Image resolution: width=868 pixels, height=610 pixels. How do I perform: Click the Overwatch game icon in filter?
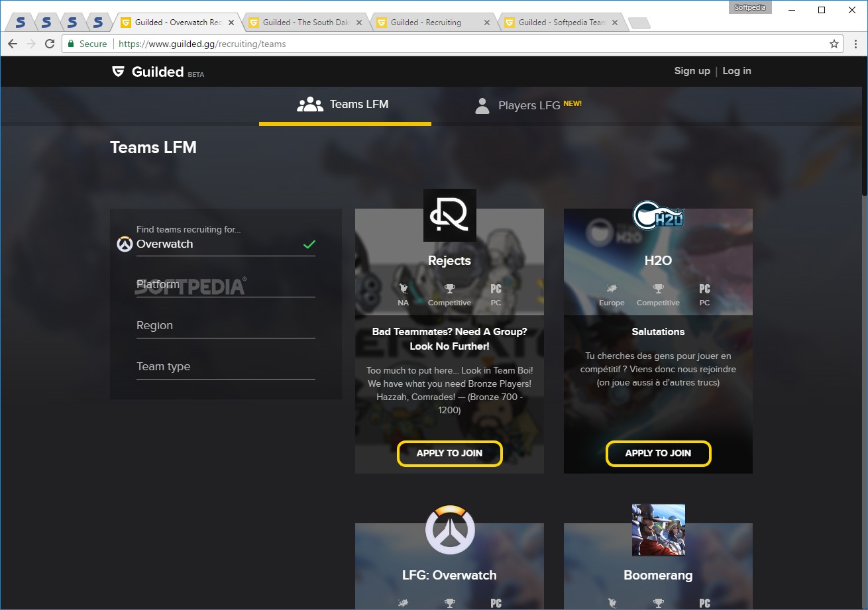click(125, 244)
